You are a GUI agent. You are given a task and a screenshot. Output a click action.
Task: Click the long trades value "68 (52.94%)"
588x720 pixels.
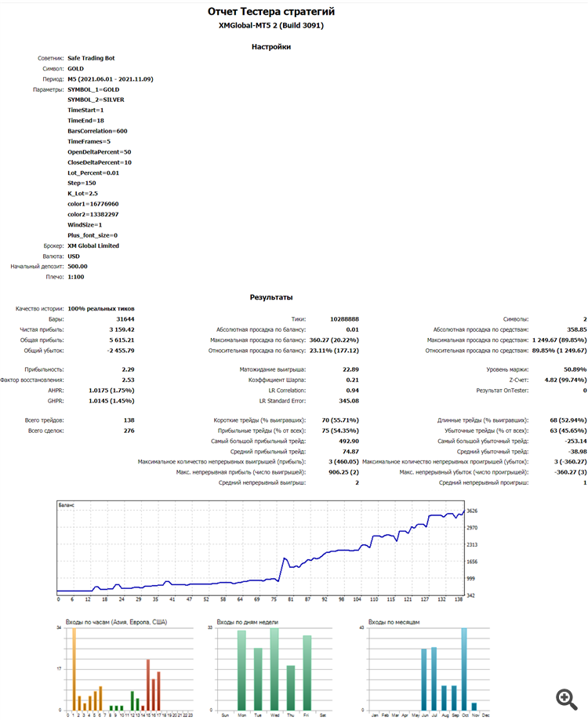click(568, 420)
